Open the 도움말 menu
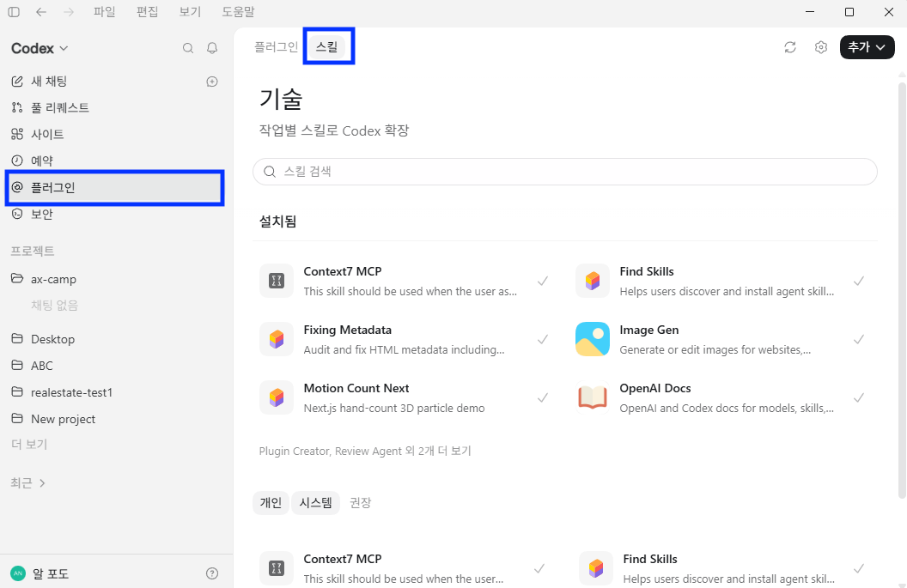The height and width of the screenshot is (588, 907). [238, 12]
